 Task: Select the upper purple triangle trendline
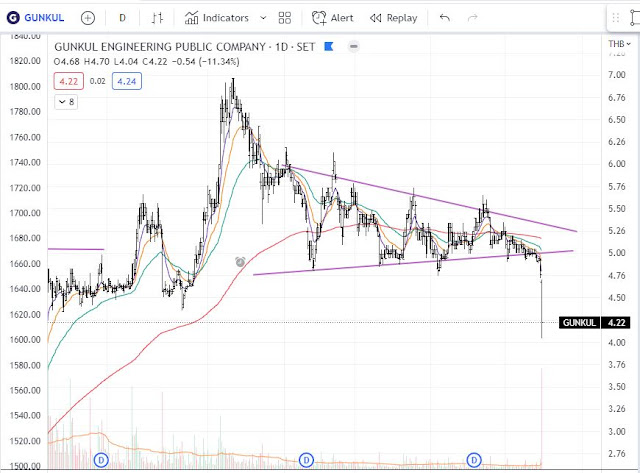tap(429, 198)
